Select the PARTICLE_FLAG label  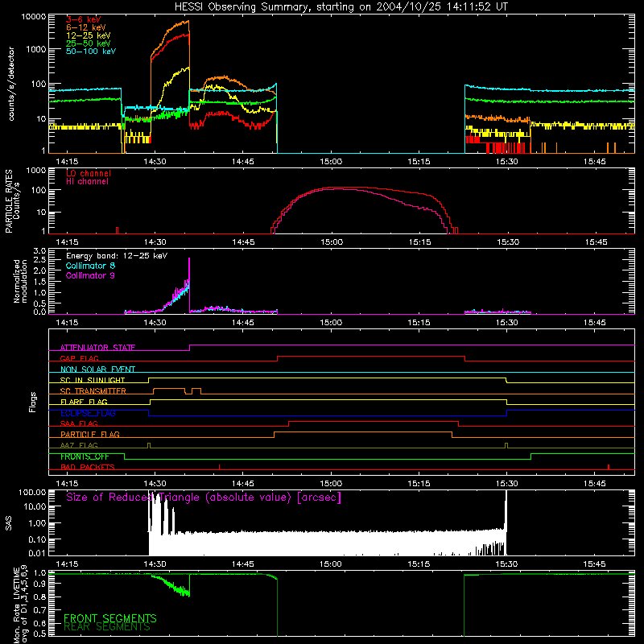90,434
